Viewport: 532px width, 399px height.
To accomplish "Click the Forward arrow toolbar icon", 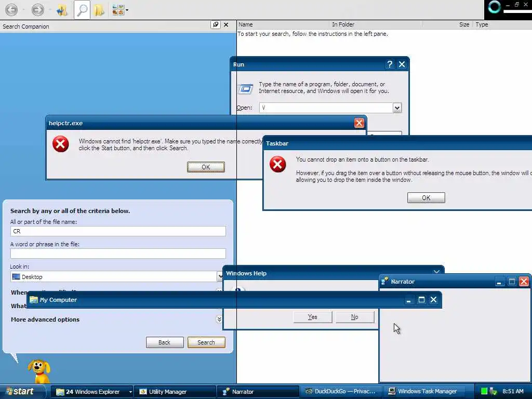I will pos(37,10).
